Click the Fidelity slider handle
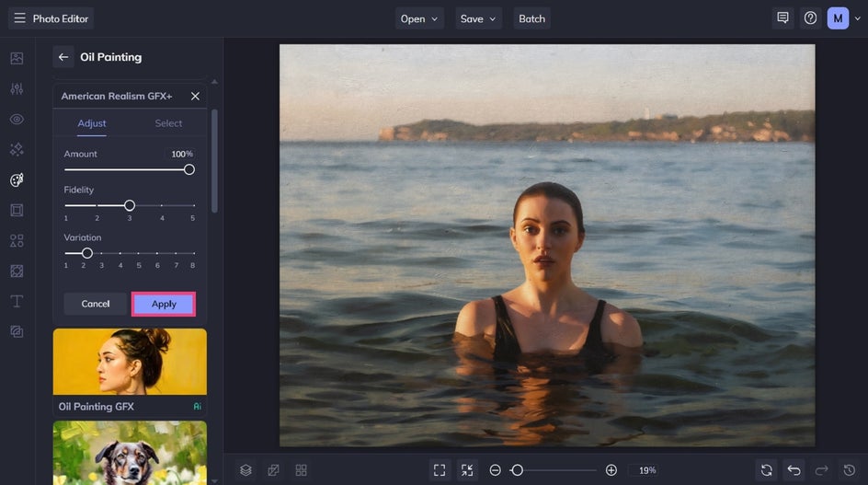This screenshot has height=485, width=868. tap(130, 205)
